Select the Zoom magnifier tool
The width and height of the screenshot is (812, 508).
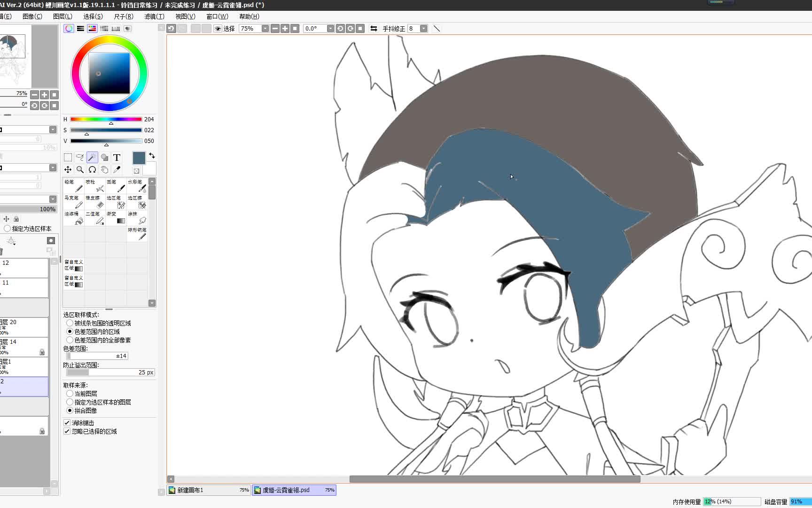pos(80,170)
